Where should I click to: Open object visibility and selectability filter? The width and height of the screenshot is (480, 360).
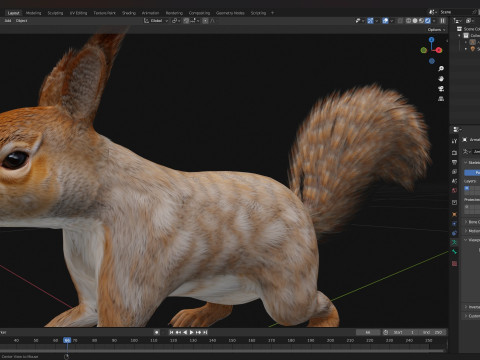pos(359,21)
